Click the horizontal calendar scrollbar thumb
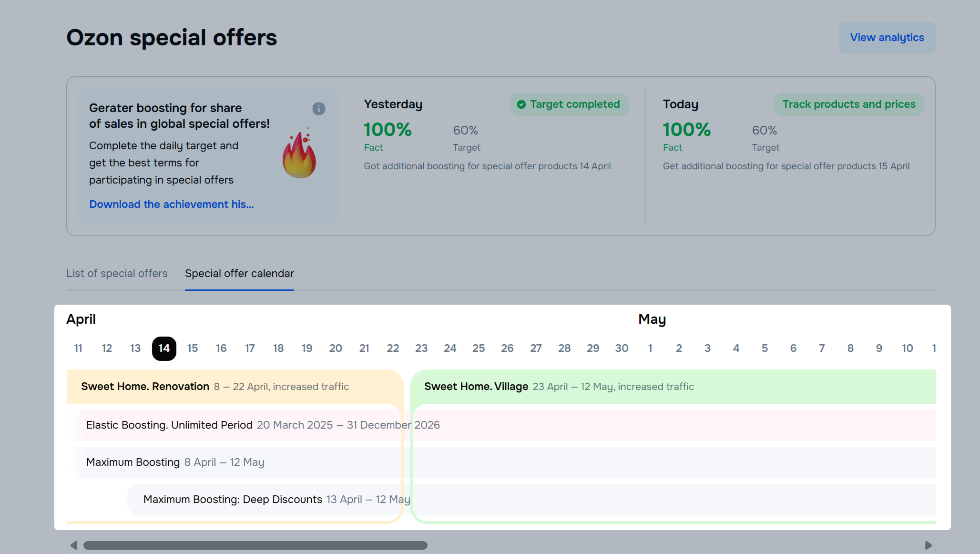 click(255, 545)
